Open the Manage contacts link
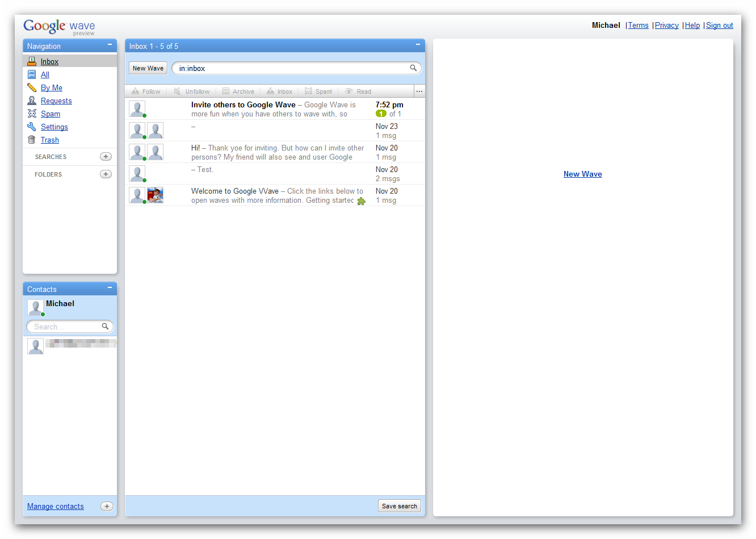 coord(56,507)
